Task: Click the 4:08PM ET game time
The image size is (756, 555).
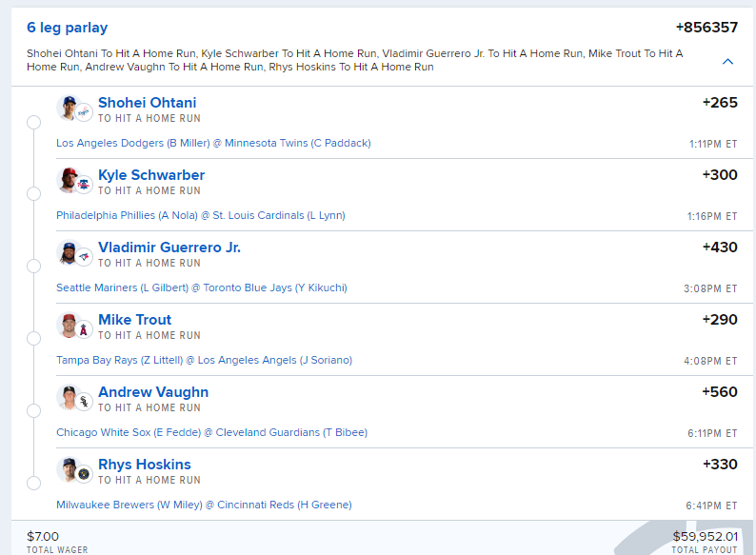Action: click(710, 361)
